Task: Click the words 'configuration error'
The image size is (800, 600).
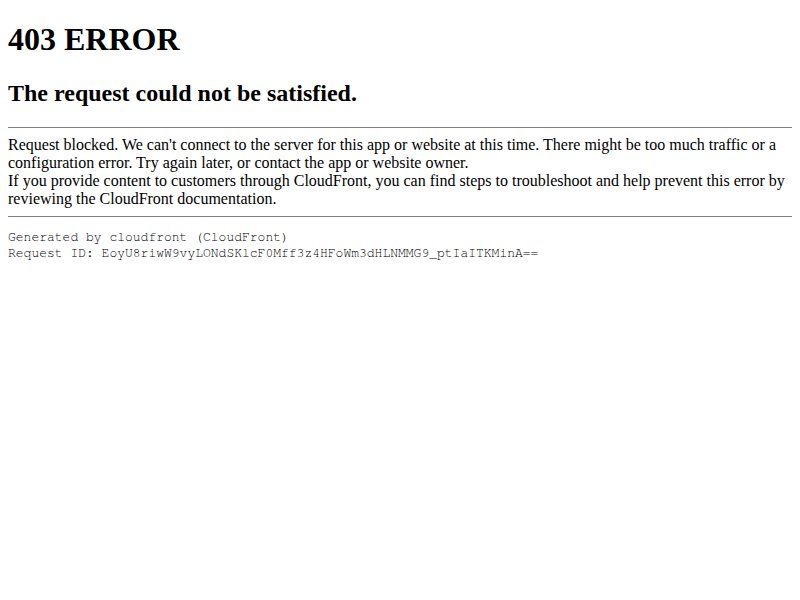Action: coord(69,163)
